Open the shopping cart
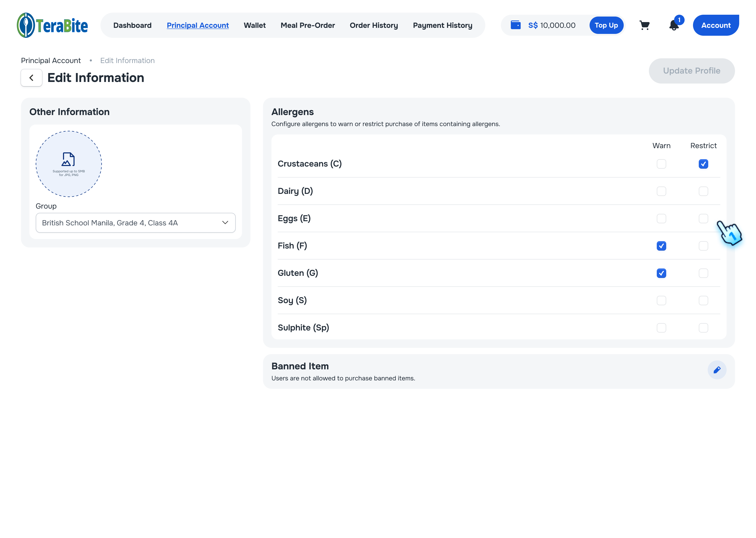 click(x=644, y=25)
